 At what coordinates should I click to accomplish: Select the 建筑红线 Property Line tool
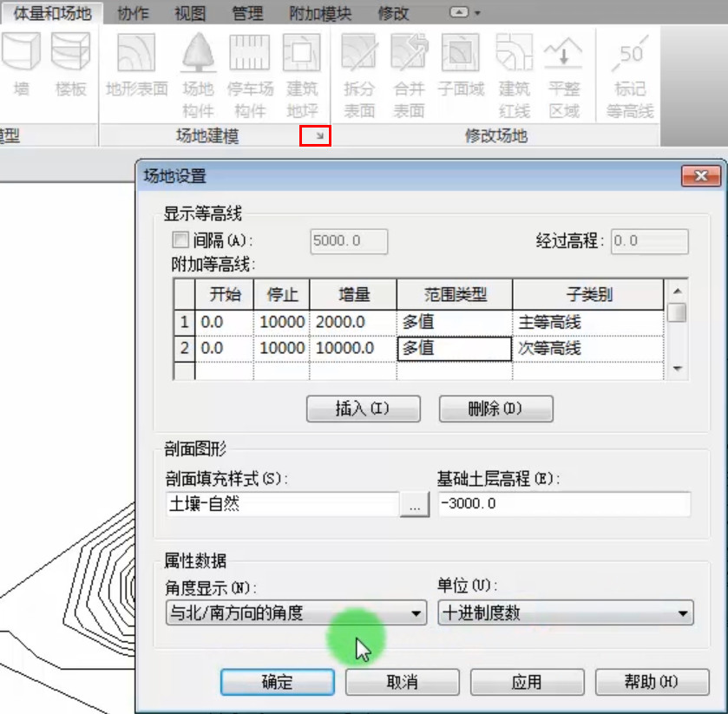[x=514, y=75]
